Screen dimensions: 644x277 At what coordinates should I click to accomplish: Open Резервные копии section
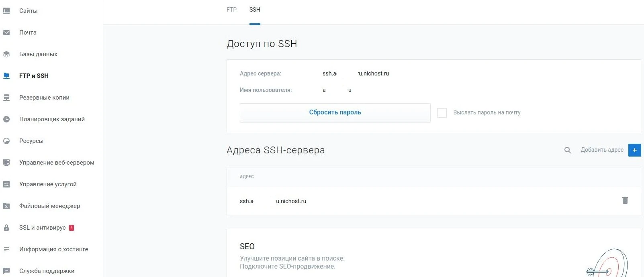[x=44, y=98]
